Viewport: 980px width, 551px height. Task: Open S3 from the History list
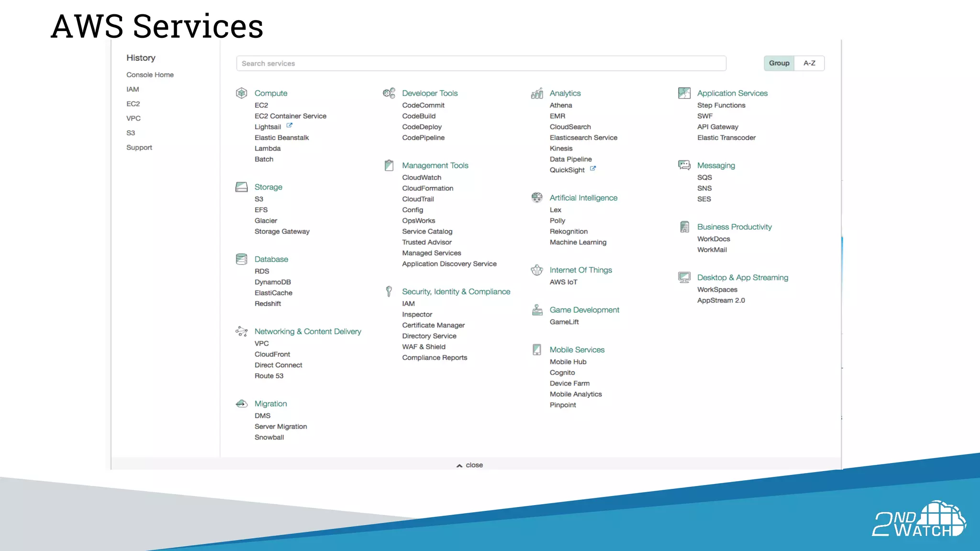(131, 133)
